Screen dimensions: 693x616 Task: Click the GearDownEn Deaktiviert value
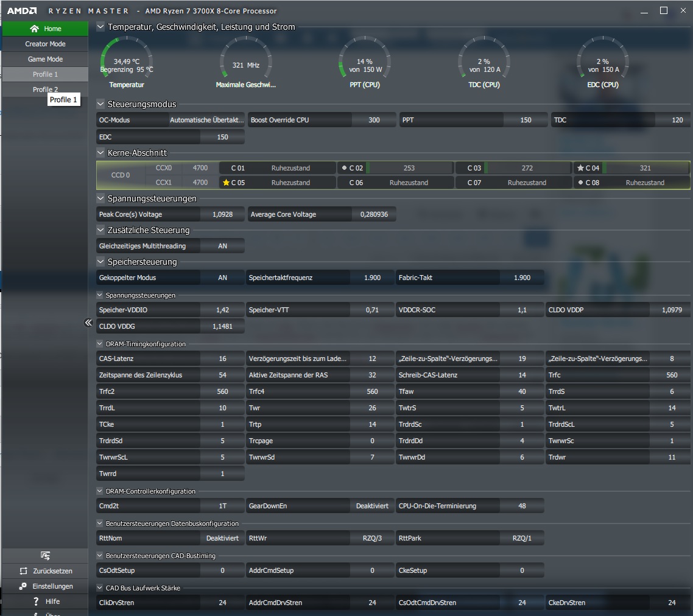pyautogui.click(x=372, y=506)
